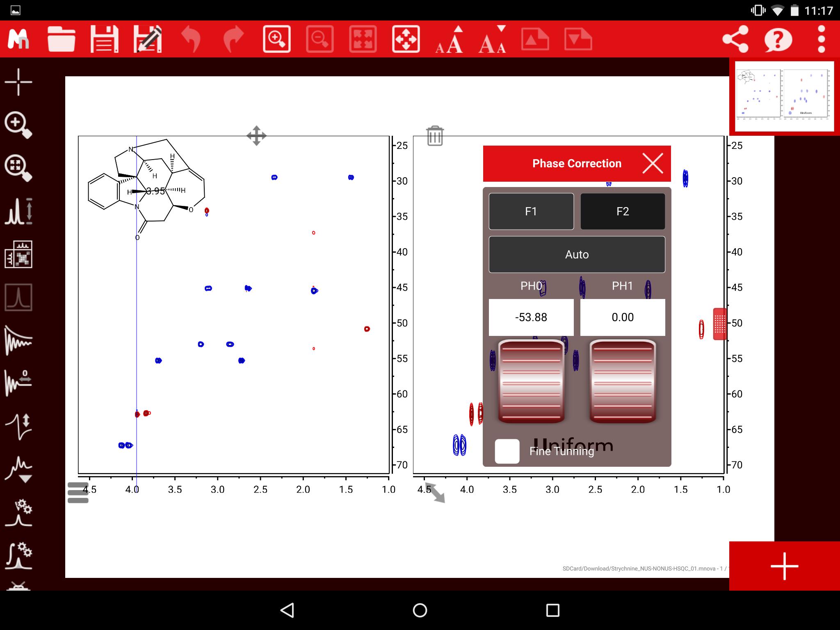This screenshot has width=840, height=630.
Task: Tap the Android back button
Action: pos(287,610)
